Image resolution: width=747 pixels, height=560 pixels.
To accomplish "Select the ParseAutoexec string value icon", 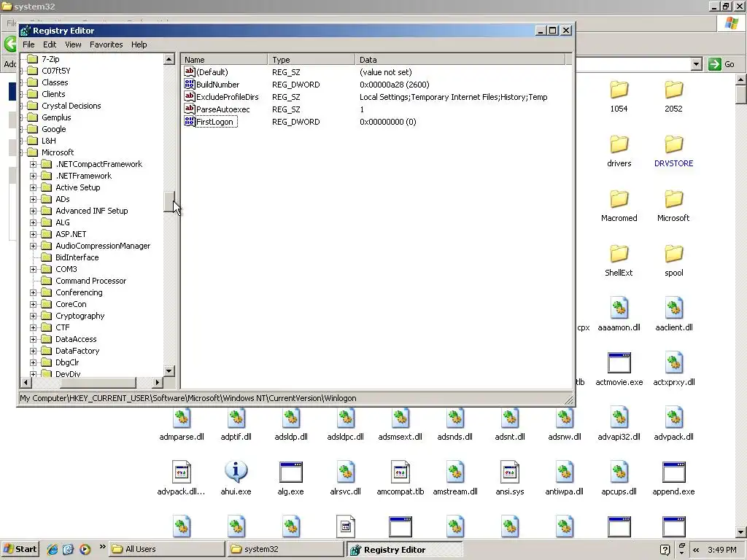I will pos(190,109).
